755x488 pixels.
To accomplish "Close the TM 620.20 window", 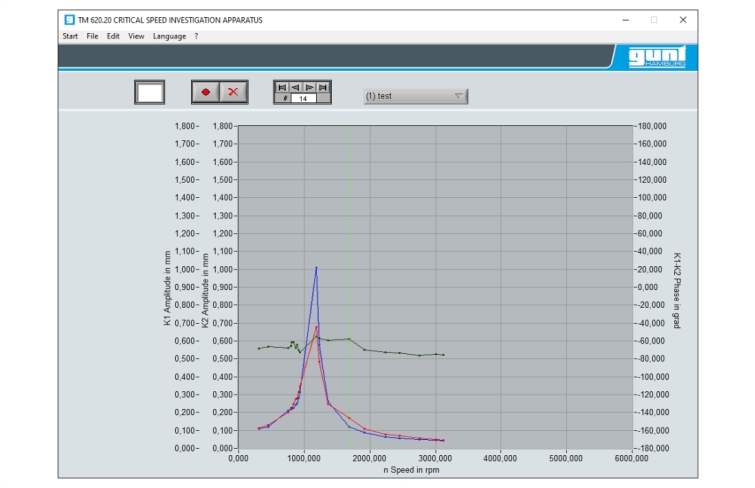I will coord(683,20).
